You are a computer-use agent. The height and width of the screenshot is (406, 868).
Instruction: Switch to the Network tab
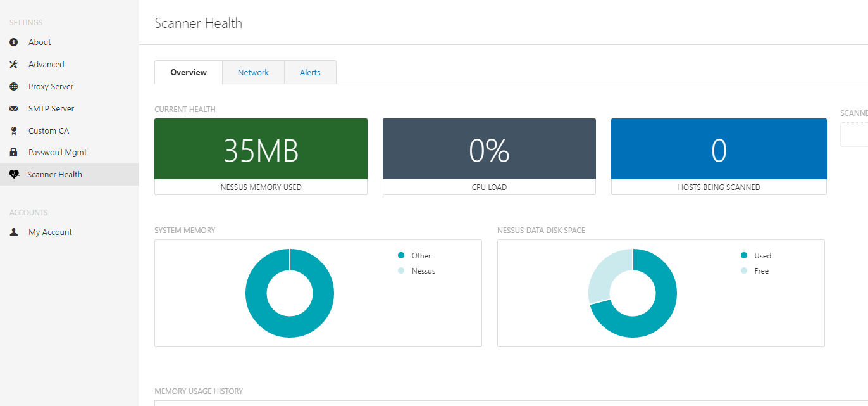253,73
